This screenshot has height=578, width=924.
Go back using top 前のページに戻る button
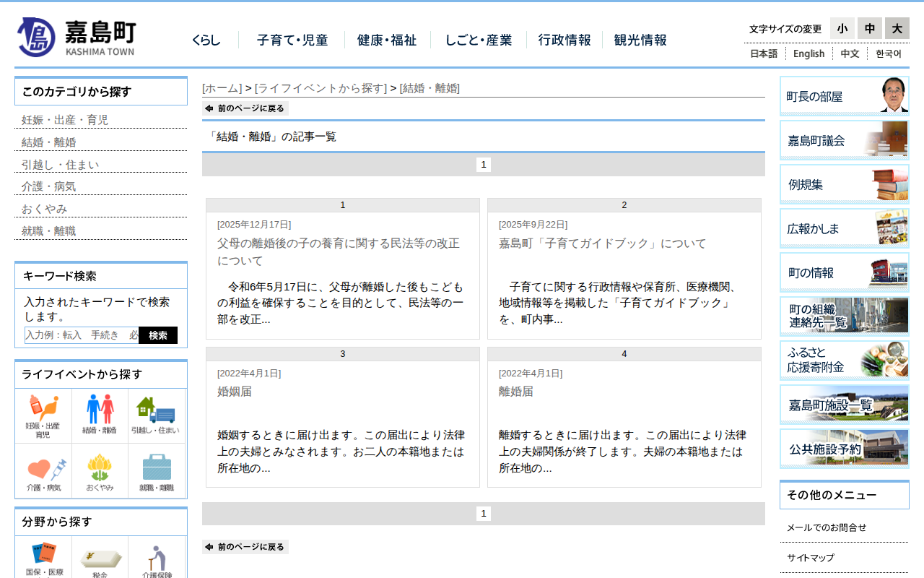tap(245, 108)
